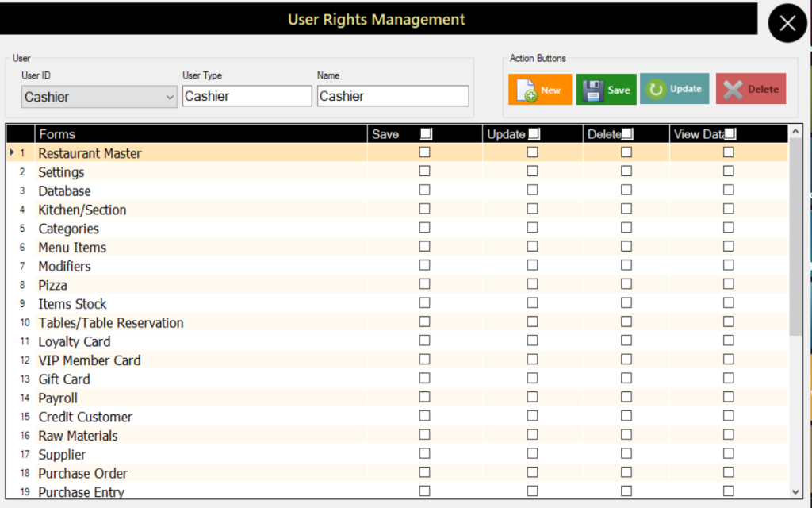Enable Update right for Items Stock
Screen dimensions: 812x508
point(532,302)
